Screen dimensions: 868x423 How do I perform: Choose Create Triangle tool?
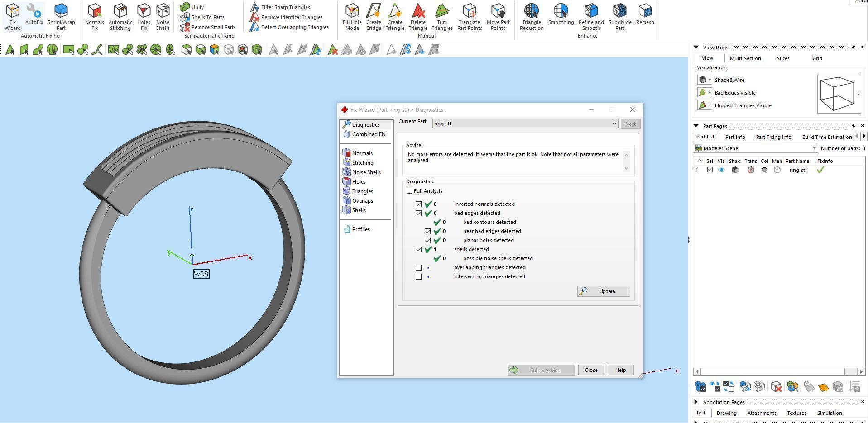point(395,16)
